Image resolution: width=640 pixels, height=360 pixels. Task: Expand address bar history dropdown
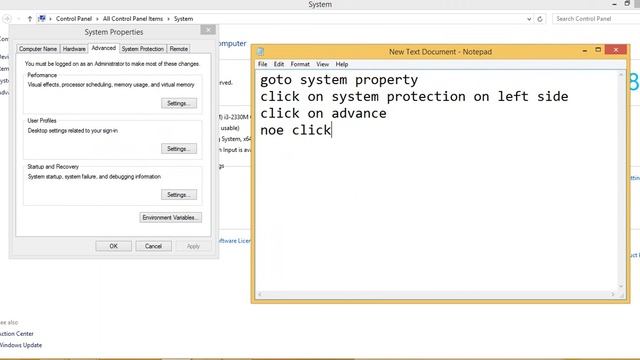tap(529, 19)
